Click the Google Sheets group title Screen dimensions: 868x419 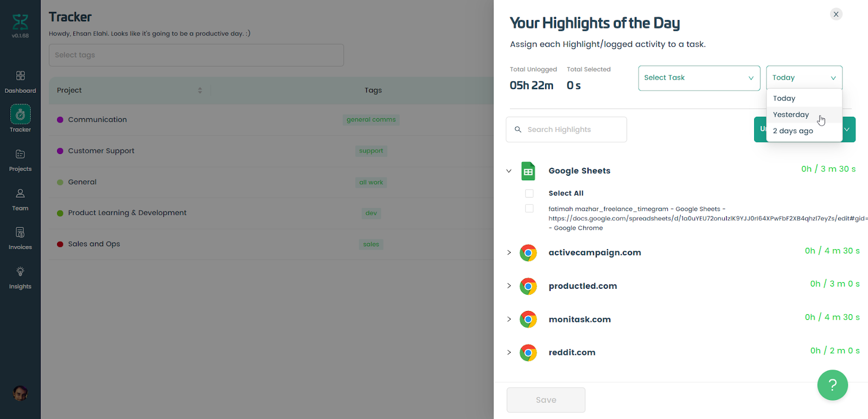579,171
